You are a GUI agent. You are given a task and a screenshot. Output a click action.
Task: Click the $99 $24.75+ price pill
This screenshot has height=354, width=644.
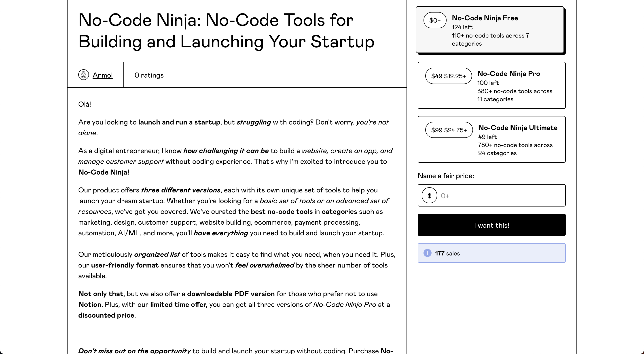pos(449,130)
